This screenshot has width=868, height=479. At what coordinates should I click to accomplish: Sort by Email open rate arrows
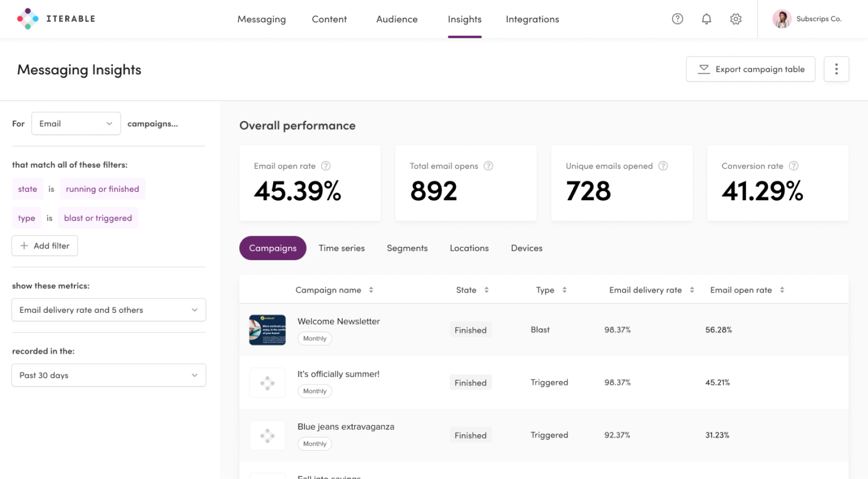[x=782, y=290]
